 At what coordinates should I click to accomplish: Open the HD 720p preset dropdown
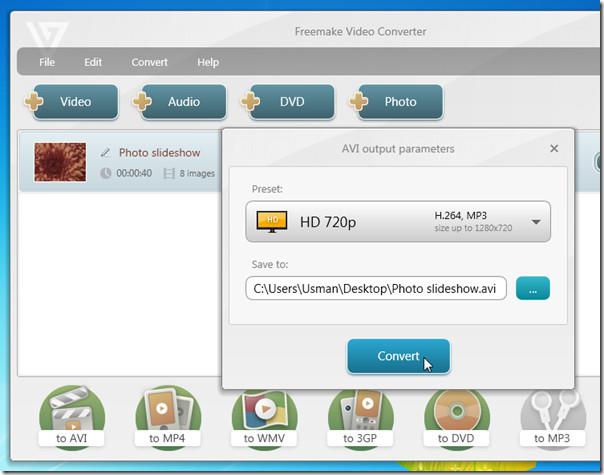click(x=398, y=222)
